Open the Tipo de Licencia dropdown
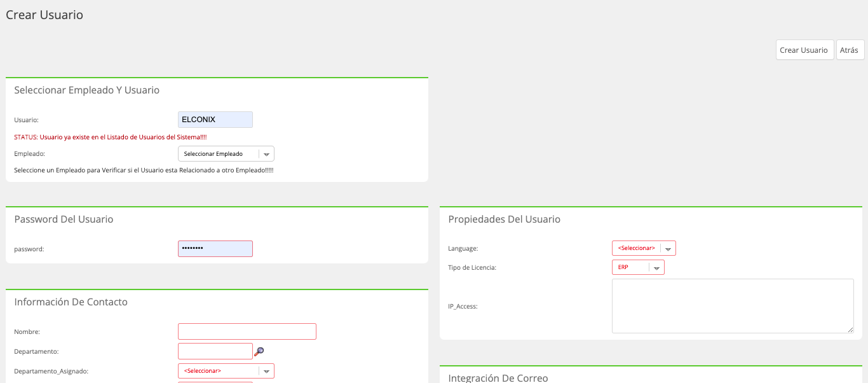The width and height of the screenshot is (868, 383). click(x=638, y=267)
